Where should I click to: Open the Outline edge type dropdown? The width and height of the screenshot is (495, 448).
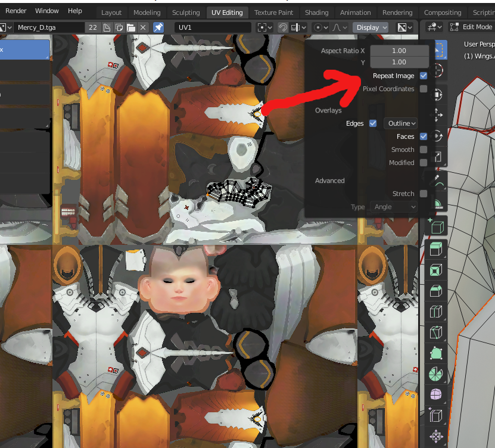click(x=401, y=123)
